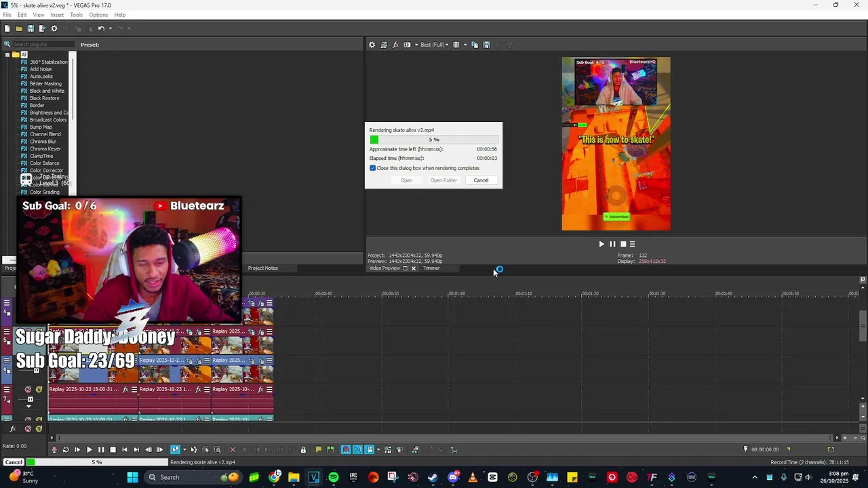Click the render dialog progress bar
Viewport: 868px width, 488px height.
pyautogui.click(x=433, y=140)
